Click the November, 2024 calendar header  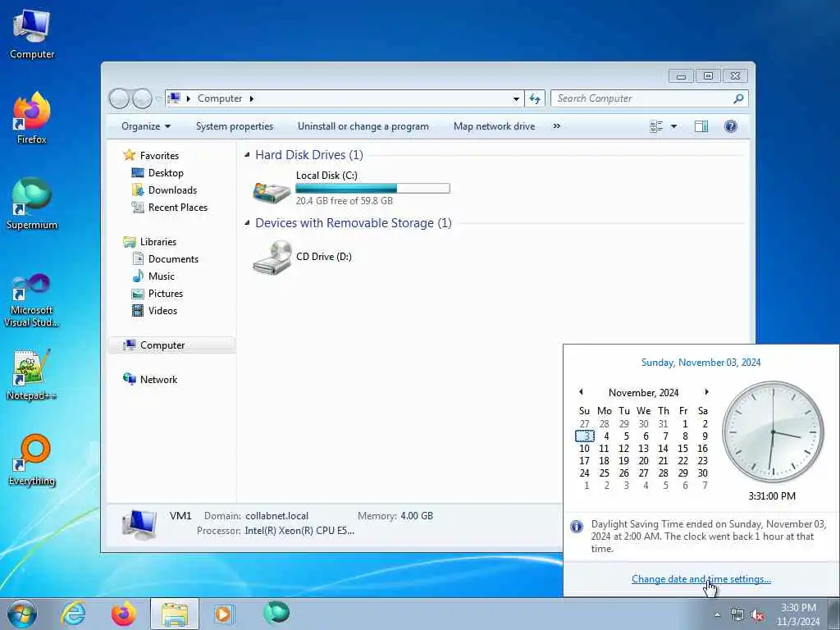tap(643, 393)
